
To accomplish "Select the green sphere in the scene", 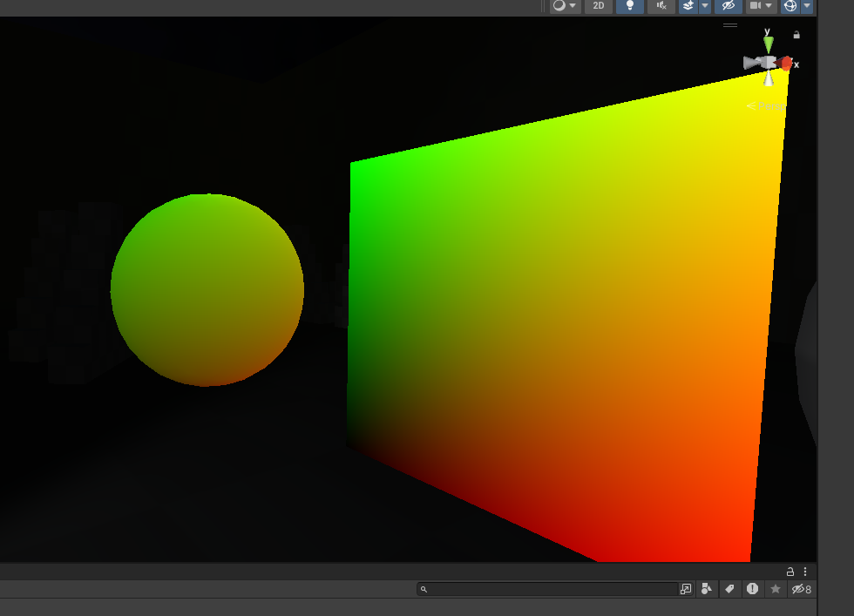I will pos(207,290).
